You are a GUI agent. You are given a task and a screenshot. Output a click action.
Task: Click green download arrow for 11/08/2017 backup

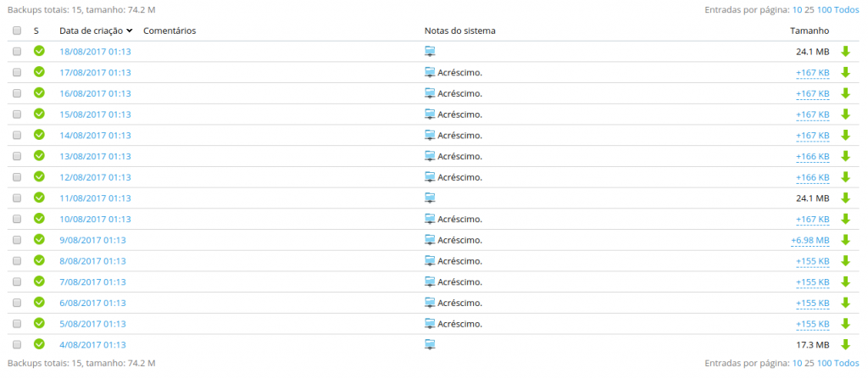(x=845, y=198)
